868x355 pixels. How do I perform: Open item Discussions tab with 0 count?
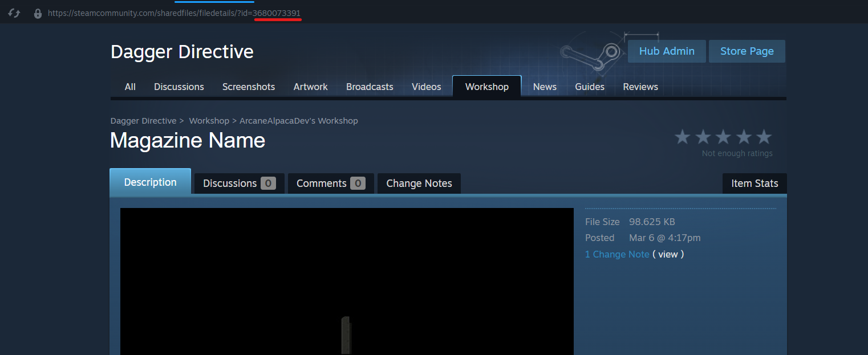coord(240,183)
